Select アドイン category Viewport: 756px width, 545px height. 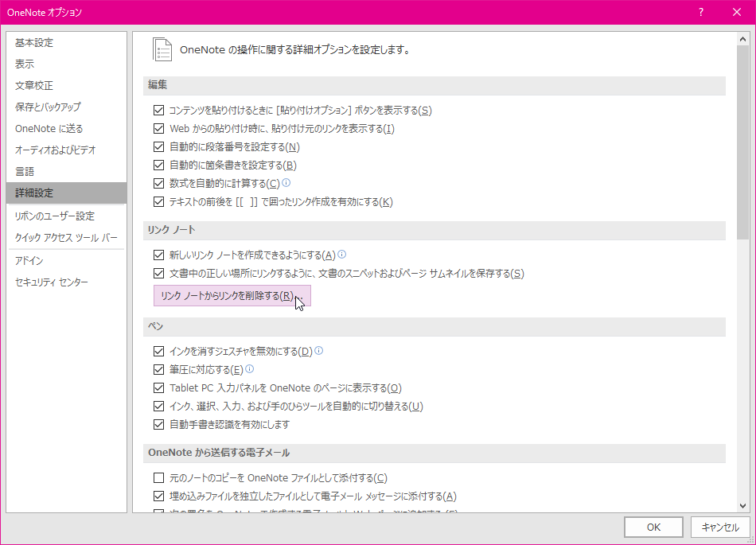point(66,260)
